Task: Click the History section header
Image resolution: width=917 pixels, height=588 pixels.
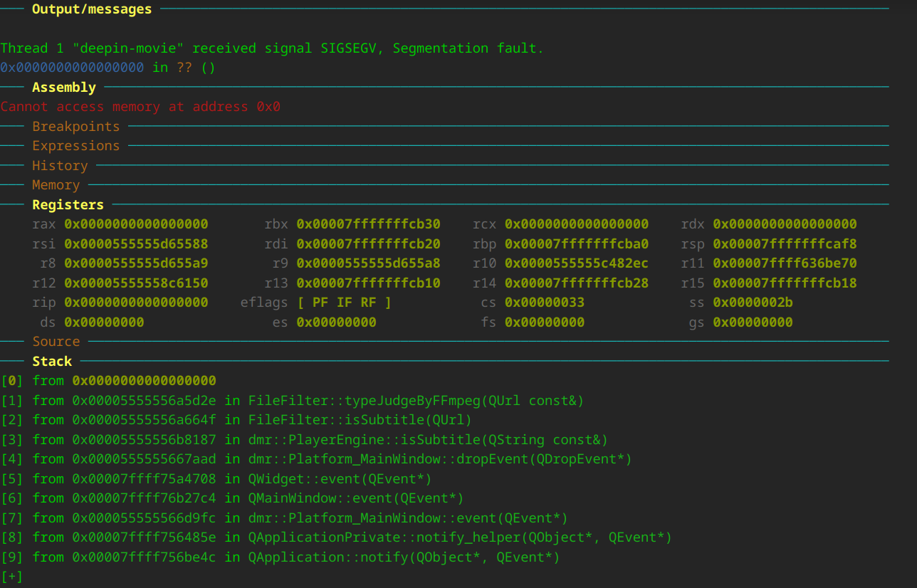Action: click(60, 166)
